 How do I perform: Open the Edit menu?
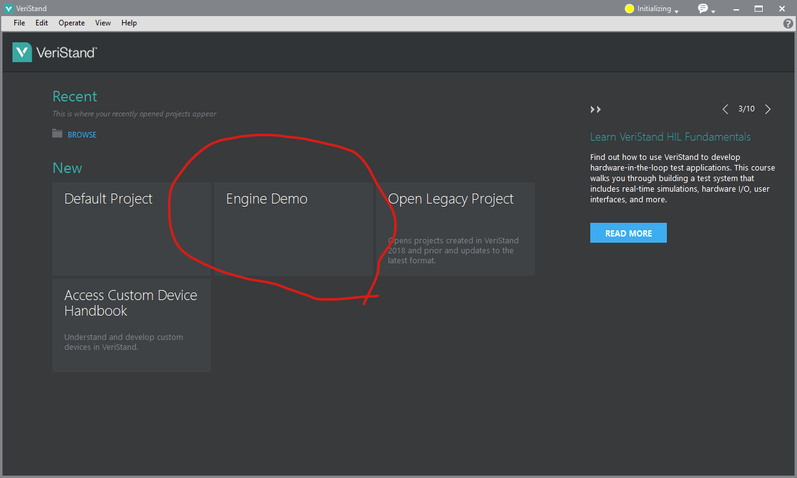(x=41, y=23)
